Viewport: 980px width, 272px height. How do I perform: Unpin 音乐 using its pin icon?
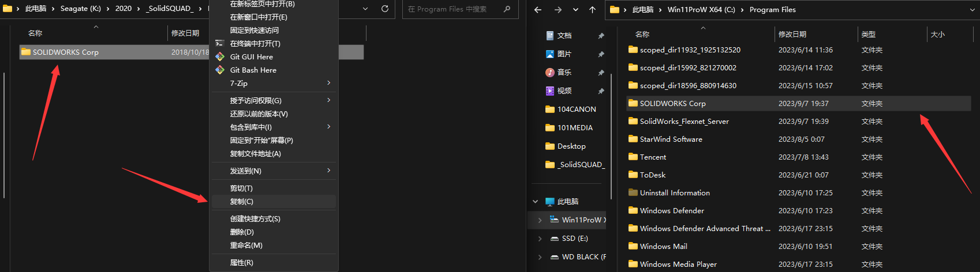pyautogui.click(x=601, y=73)
